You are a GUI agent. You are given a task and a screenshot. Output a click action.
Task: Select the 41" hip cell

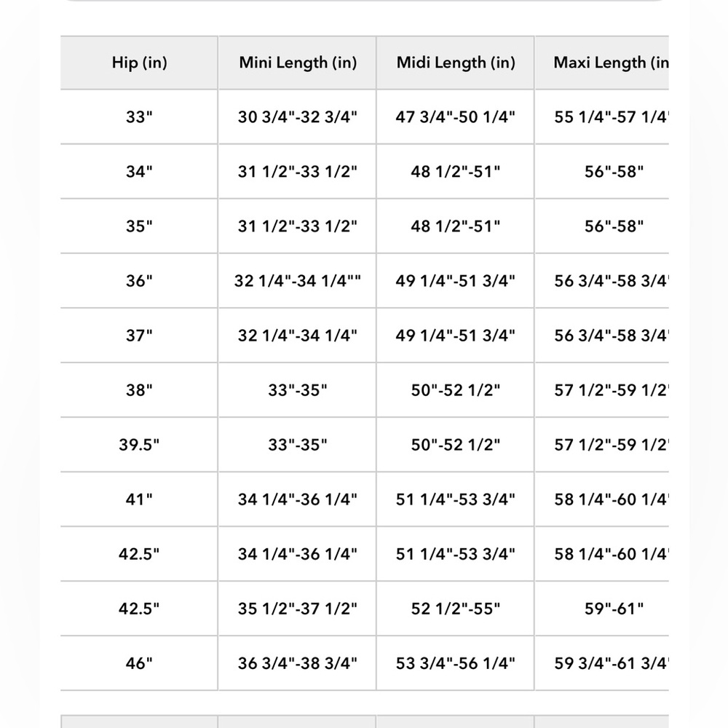point(139,499)
